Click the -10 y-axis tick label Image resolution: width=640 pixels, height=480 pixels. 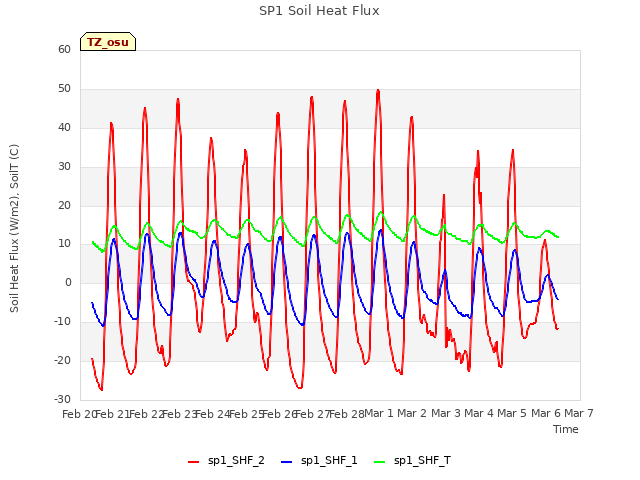click(x=62, y=321)
